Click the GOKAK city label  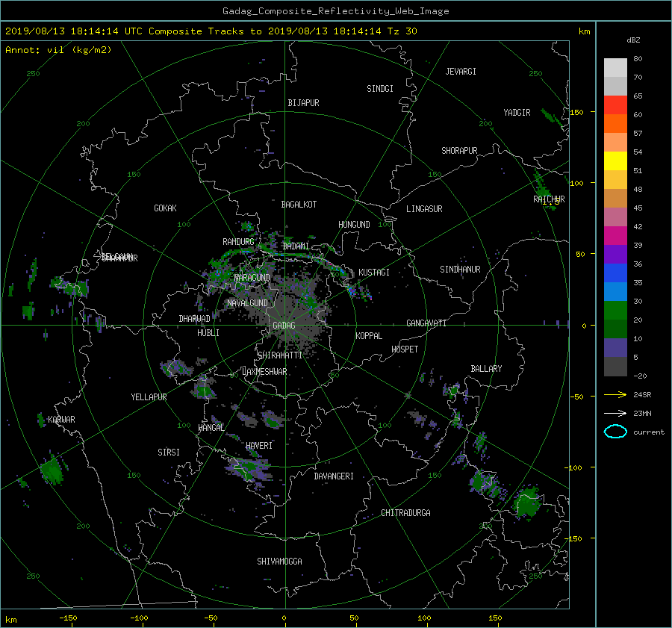click(166, 208)
